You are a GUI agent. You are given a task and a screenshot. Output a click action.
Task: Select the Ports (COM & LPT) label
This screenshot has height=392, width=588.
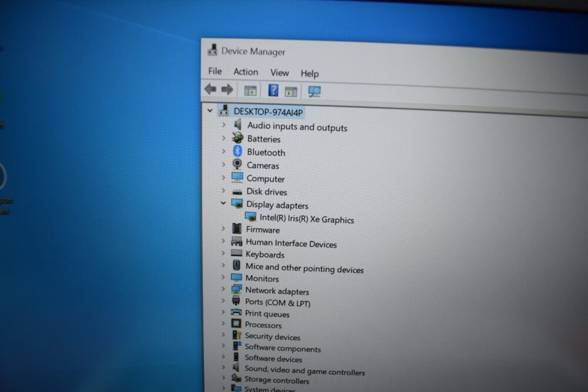[x=278, y=303]
